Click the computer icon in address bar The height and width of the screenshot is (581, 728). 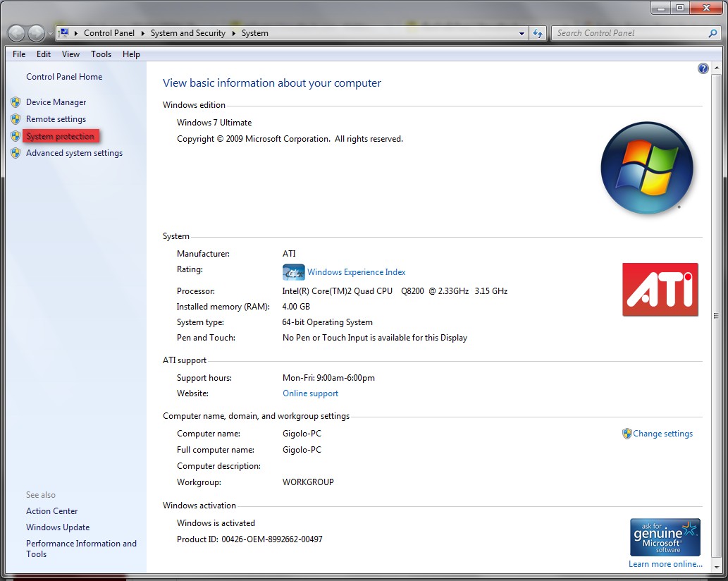(64, 33)
